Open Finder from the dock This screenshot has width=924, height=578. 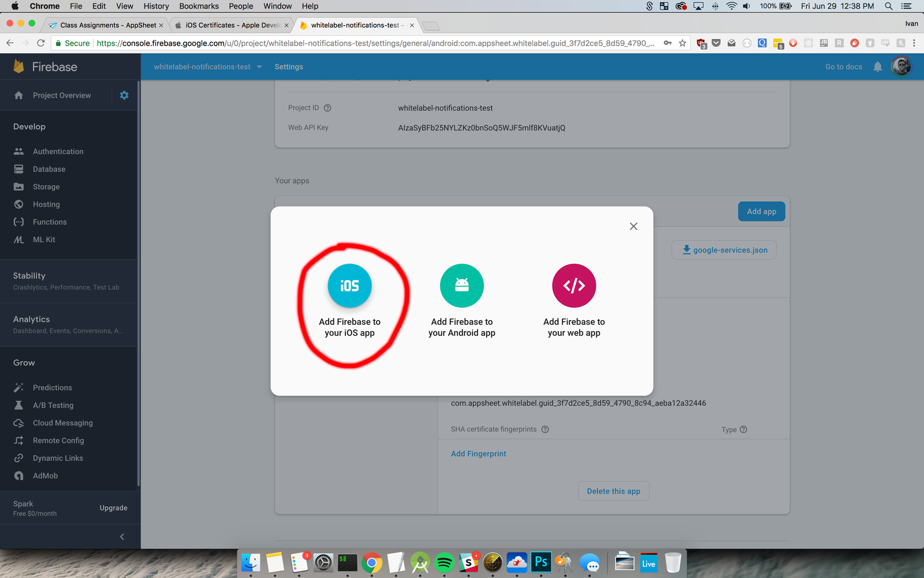[x=251, y=562]
